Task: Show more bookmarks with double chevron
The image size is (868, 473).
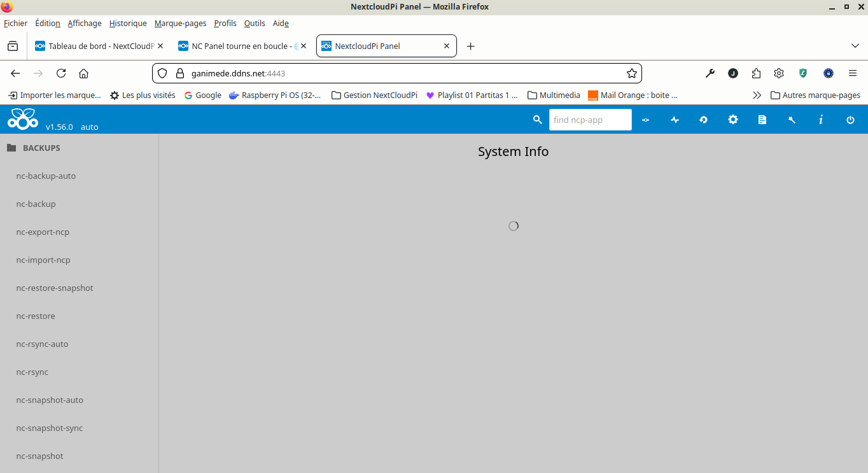Action: click(757, 95)
